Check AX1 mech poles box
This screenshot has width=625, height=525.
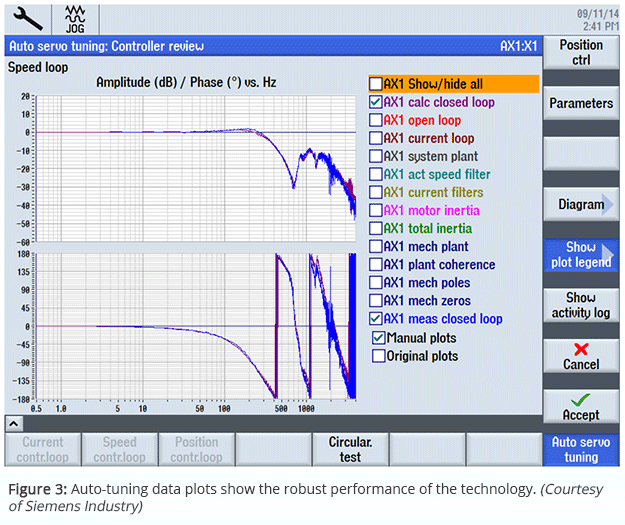coord(375,283)
